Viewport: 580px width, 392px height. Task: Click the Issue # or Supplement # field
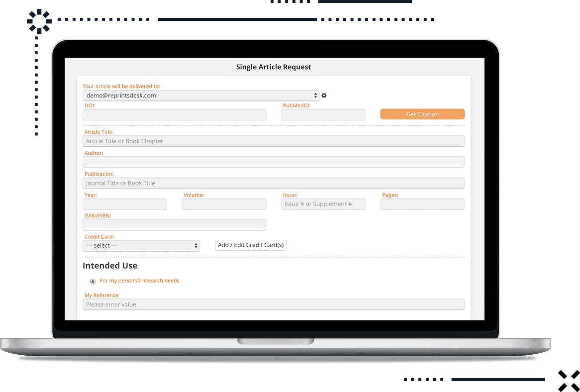click(x=323, y=203)
